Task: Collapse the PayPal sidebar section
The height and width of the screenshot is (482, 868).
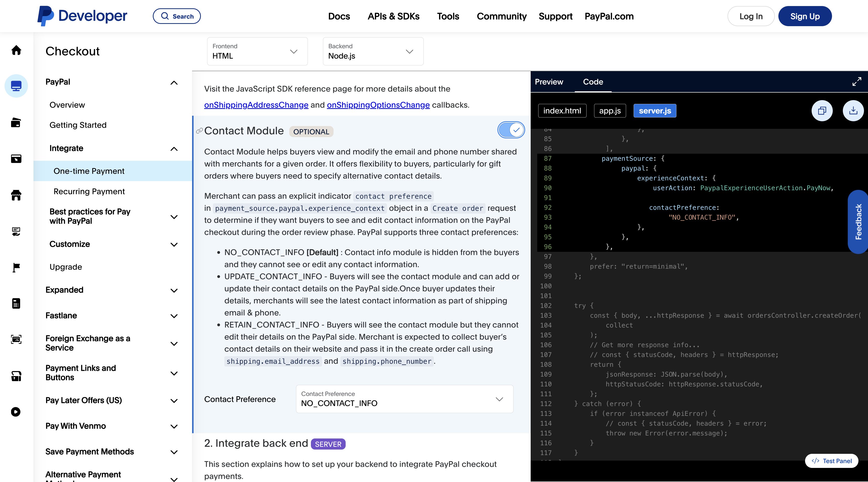Action: tap(174, 83)
